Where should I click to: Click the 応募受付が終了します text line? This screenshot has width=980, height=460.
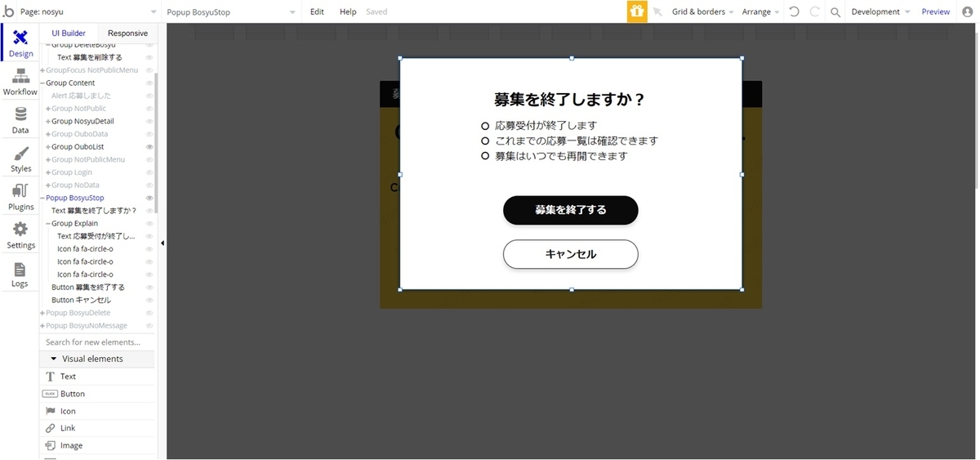(x=546, y=126)
